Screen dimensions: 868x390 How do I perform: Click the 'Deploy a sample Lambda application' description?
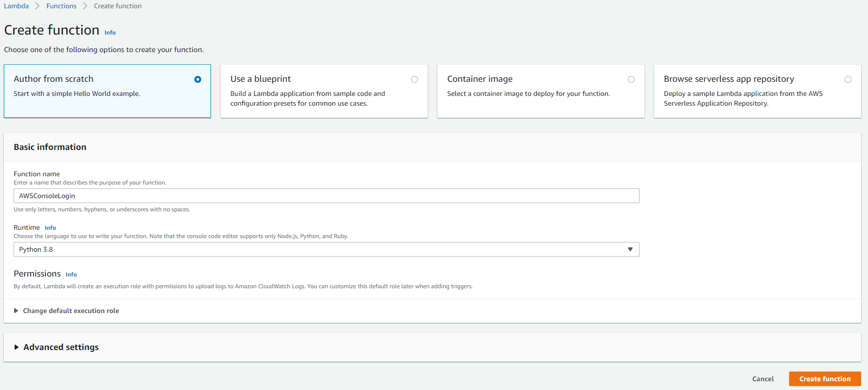743,98
